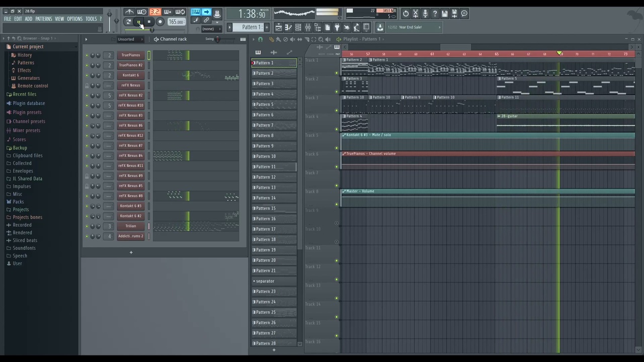The image size is (644, 362).
Task: Select the TruePianos #2 channel selector
Action: (x=149, y=65)
